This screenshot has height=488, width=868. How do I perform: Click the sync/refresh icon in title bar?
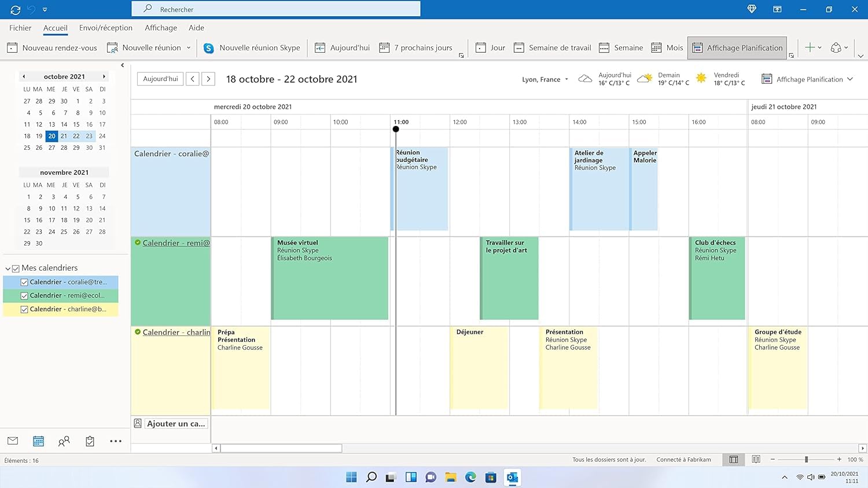16,9
